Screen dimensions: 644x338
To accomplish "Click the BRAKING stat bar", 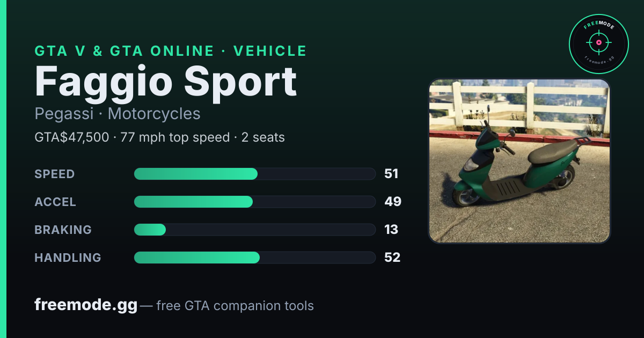I will click(x=254, y=230).
